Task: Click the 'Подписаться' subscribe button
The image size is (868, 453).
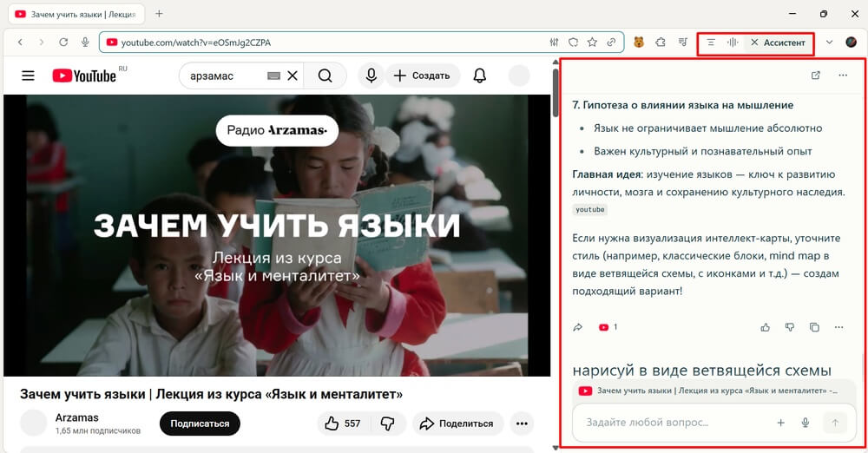Action: click(x=200, y=423)
